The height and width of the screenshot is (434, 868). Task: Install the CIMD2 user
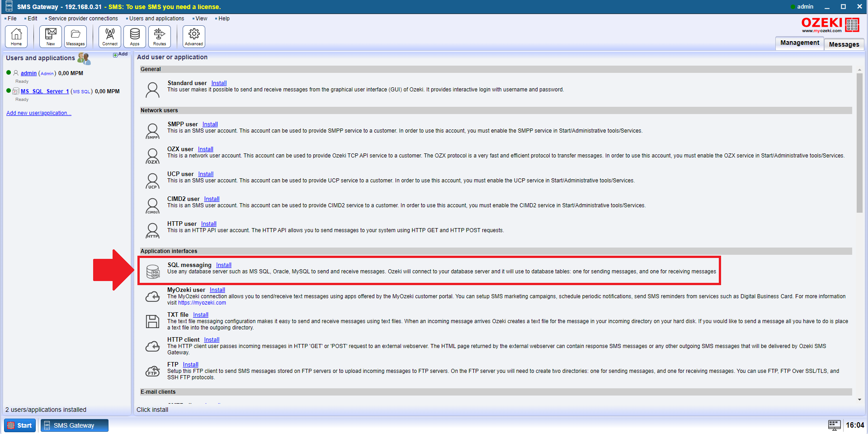(212, 199)
